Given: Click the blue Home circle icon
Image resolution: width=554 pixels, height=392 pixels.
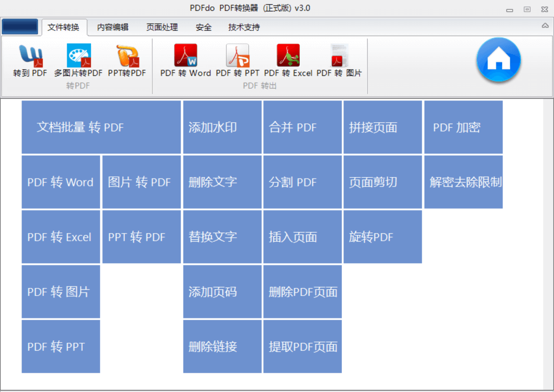Looking at the screenshot, I should (x=498, y=60).
